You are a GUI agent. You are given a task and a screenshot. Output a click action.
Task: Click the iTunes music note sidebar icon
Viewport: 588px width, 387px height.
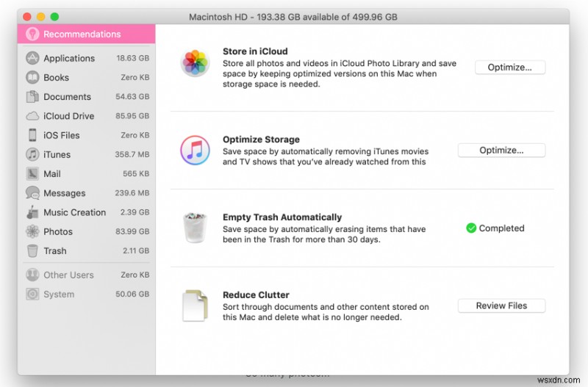[x=32, y=154]
